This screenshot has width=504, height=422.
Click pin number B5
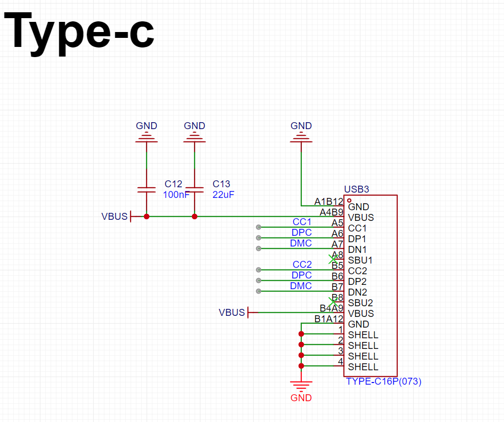(x=338, y=266)
